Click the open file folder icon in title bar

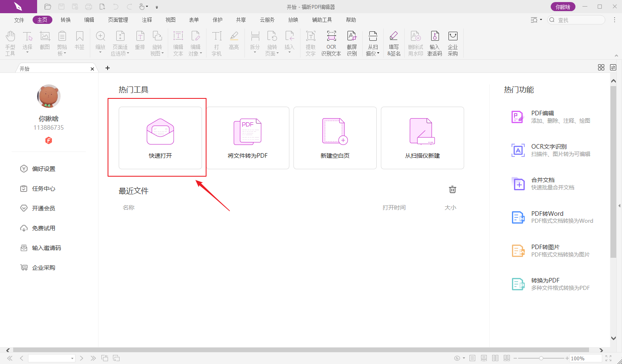[48, 7]
